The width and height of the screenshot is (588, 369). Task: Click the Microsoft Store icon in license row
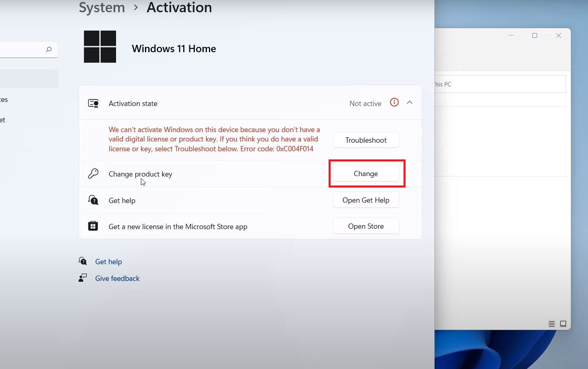(x=93, y=226)
